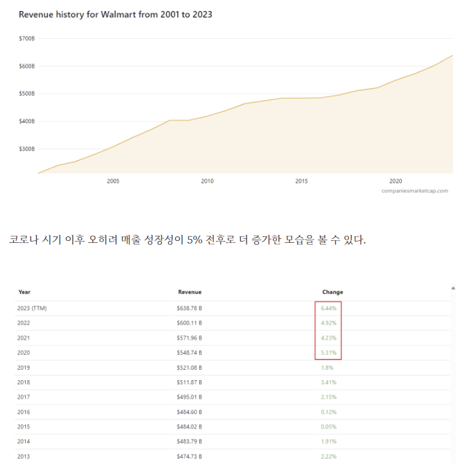Click the $400B y-axis label
The height and width of the screenshot is (476, 464).
pyautogui.click(x=27, y=122)
